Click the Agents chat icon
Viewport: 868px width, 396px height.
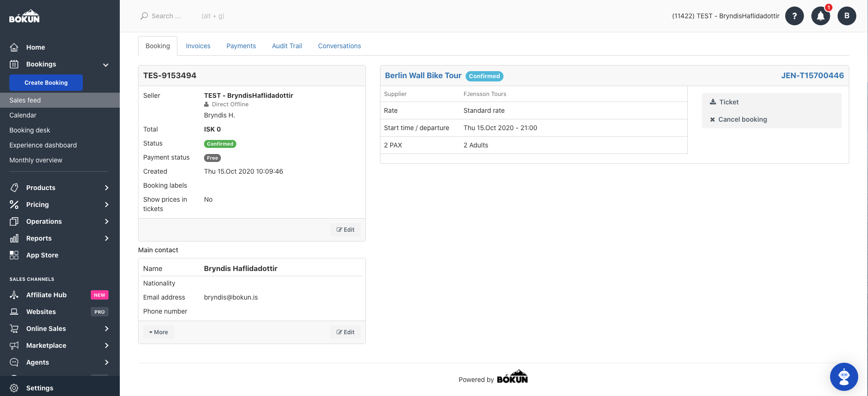click(x=15, y=362)
